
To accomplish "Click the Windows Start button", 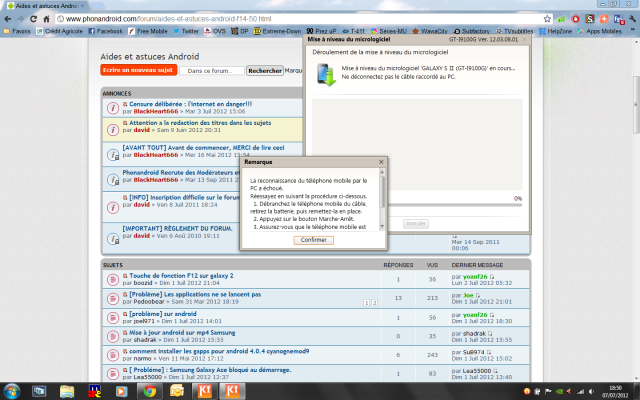I will (12, 391).
